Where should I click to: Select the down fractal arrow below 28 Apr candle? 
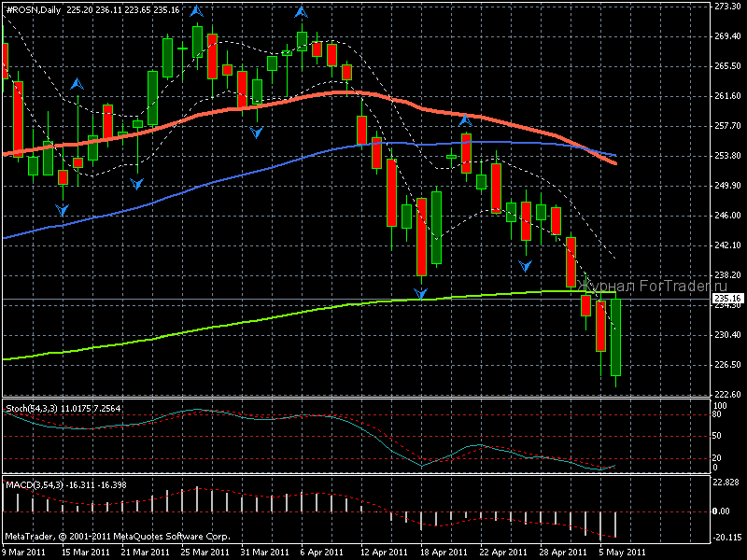527,266
